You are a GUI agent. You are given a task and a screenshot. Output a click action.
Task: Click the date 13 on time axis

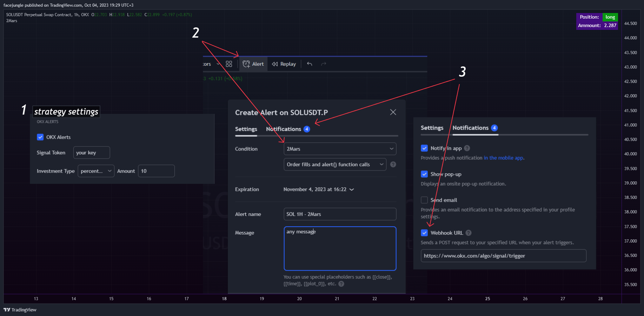pyautogui.click(x=36, y=299)
